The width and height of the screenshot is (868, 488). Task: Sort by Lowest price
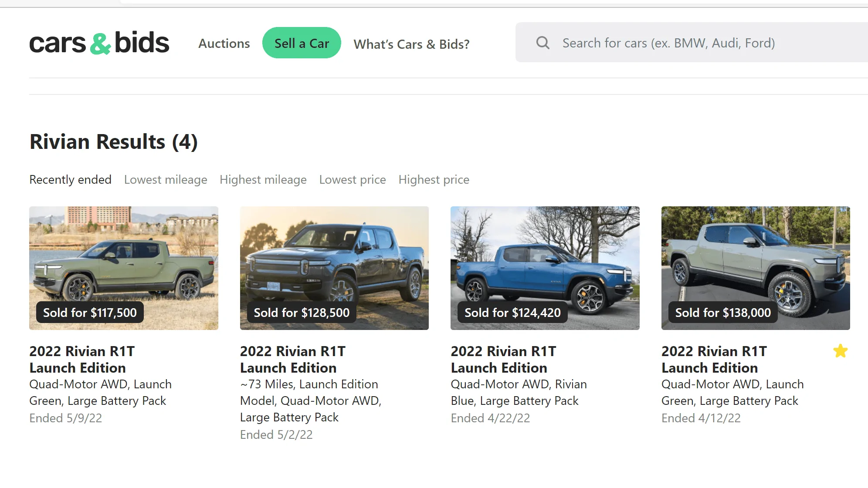(x=353, y=179)
